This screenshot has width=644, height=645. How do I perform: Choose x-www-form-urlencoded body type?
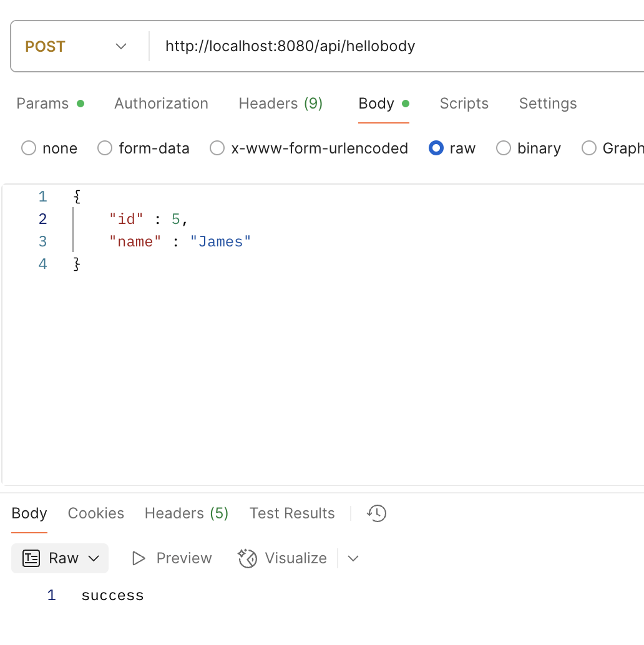click(217, 148)
